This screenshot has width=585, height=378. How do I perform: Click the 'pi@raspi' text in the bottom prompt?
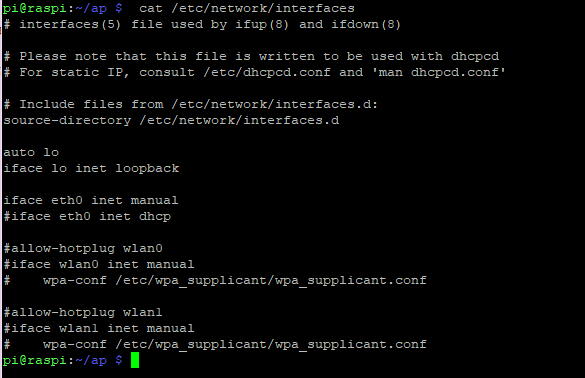click(35, 360)
